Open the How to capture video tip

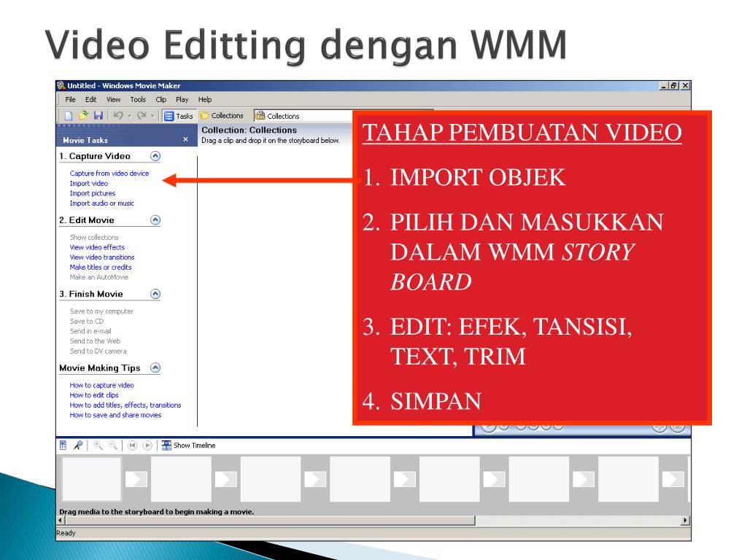click(101, 385)
